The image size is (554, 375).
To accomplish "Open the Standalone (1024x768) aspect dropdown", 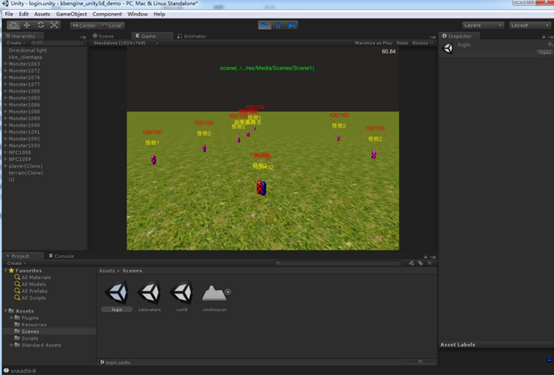I will tap(125, 43).
